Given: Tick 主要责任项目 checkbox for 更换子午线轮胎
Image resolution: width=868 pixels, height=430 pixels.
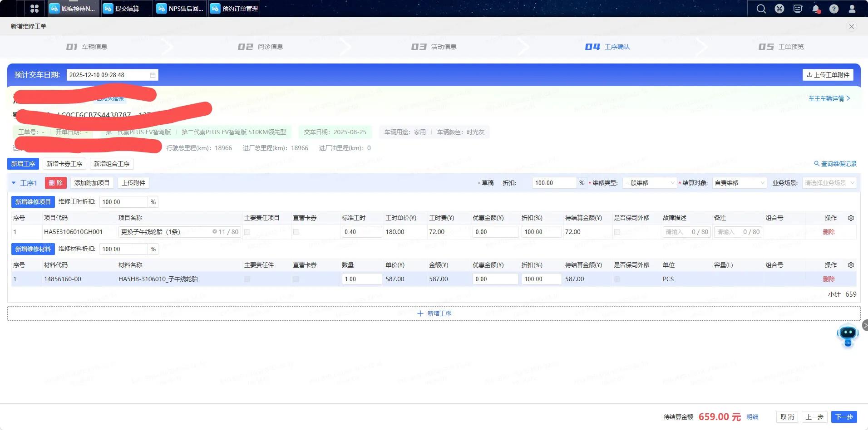Looking at the screenshot, I should [247, 232].
